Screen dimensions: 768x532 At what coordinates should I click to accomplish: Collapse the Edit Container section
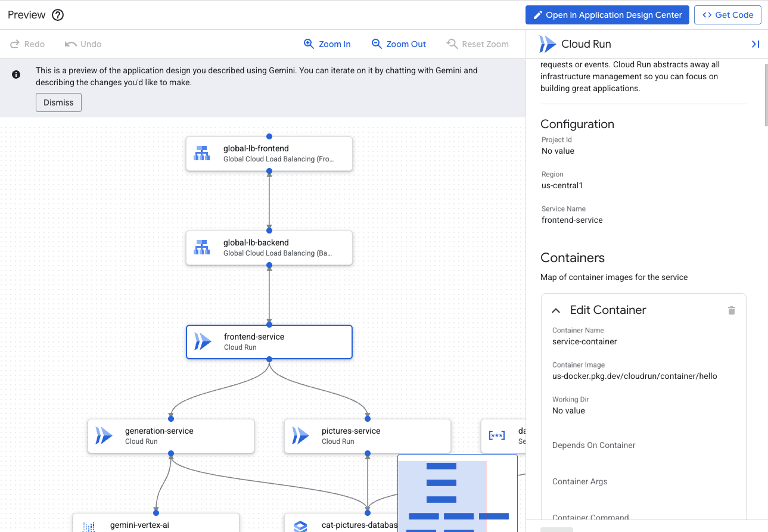point(556,310)
